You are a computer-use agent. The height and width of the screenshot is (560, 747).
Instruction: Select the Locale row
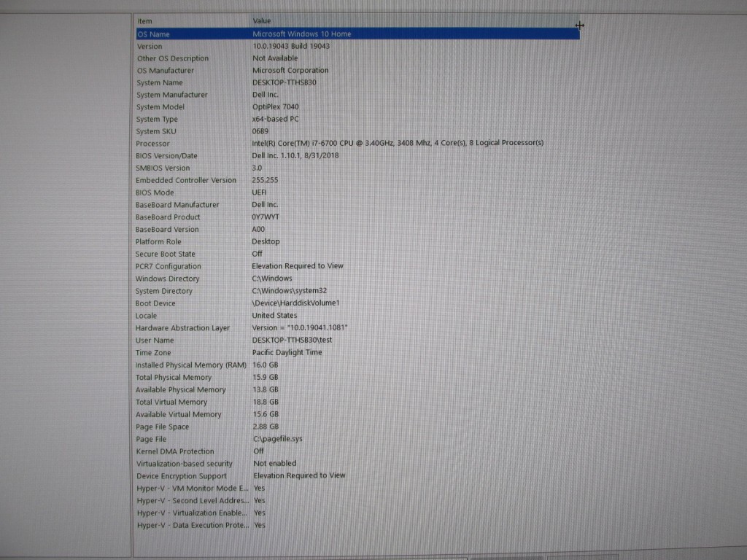(x=357, y=316)
